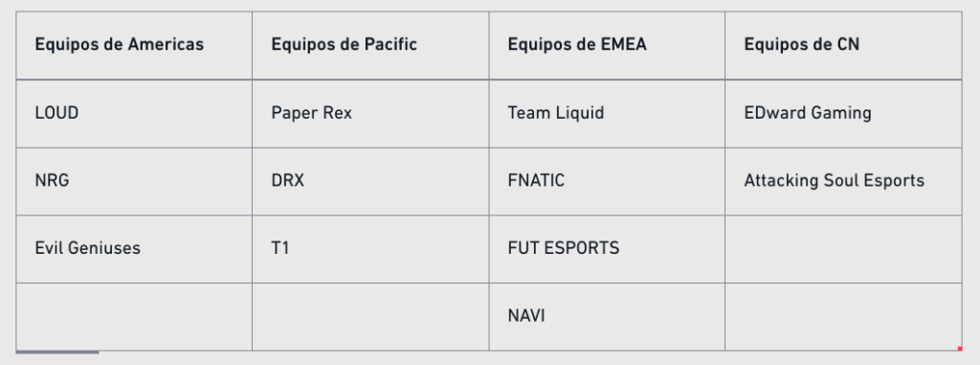Select the FUT ESPORTS cell

coord(607,249)
